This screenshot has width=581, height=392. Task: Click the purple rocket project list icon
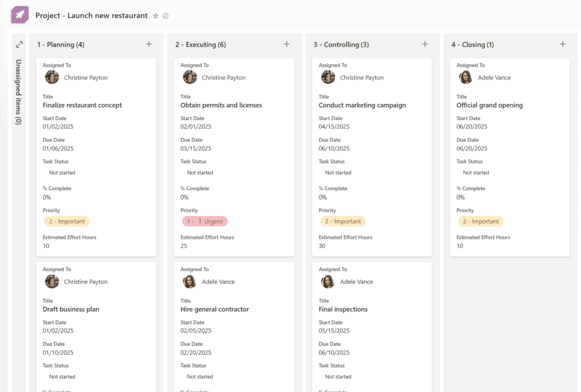[20, 15]
